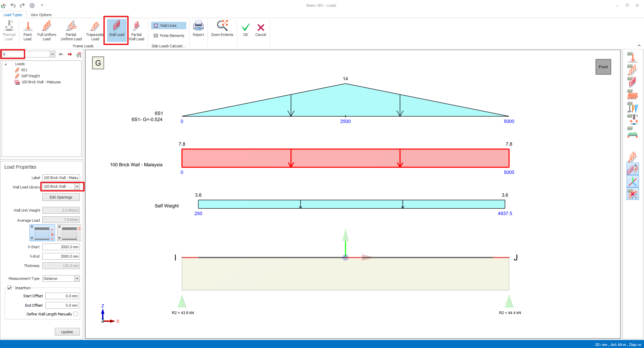Select the Partial Wall Load tool
Image resolution: width=644 pixels, height=348 pixels.
pos(136,31)
